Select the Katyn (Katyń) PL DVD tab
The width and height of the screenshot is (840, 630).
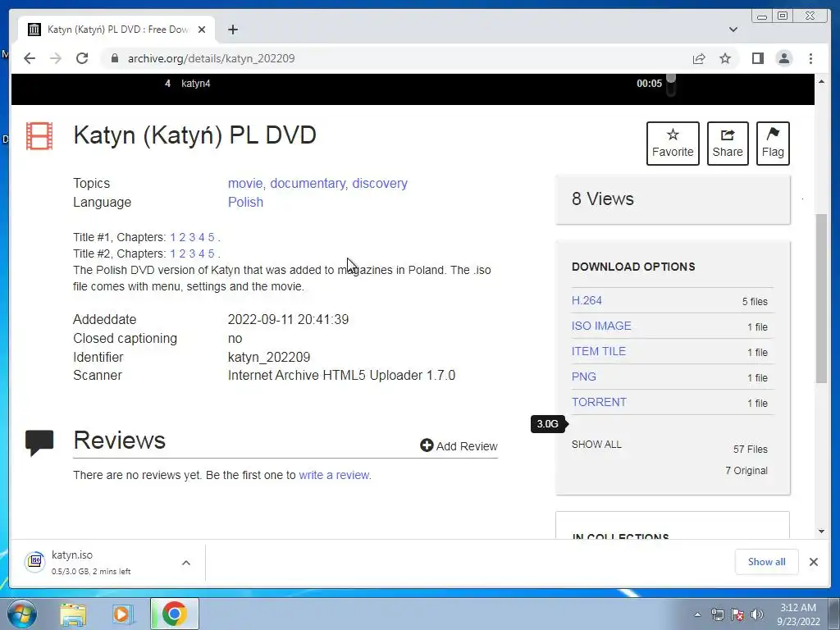pos(116,30)
